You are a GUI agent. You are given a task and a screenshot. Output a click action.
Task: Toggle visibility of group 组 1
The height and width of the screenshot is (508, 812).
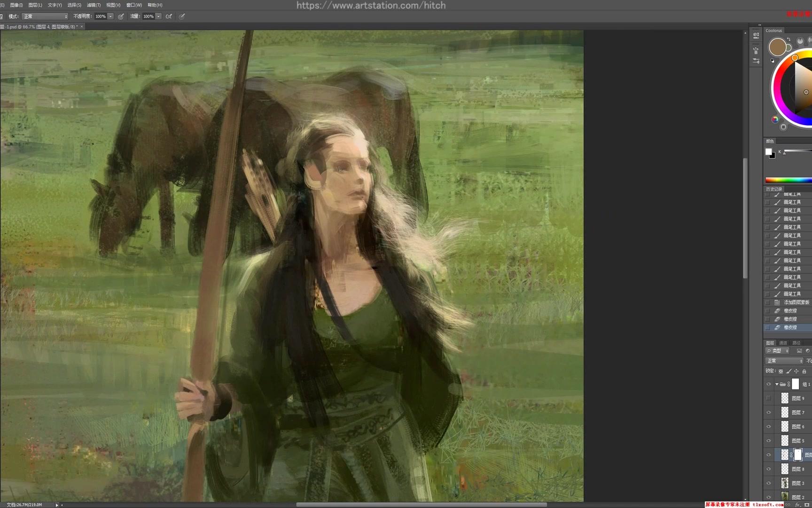click(x=769, y=384)
